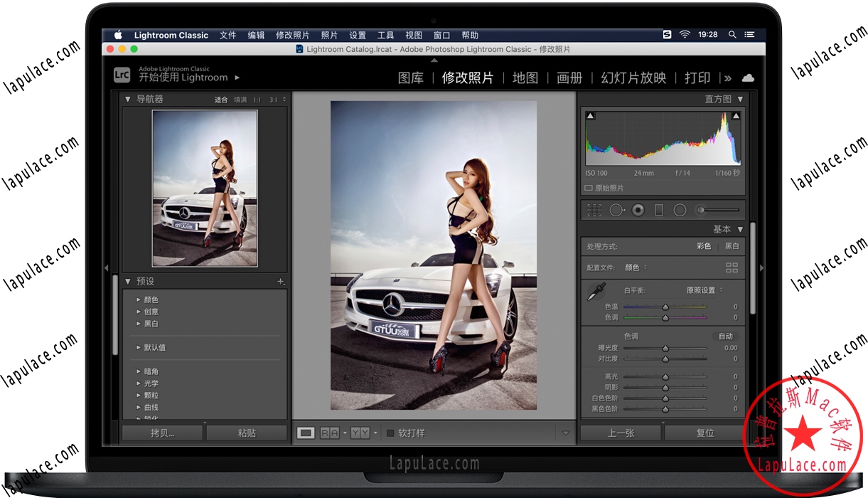Check the 原始照片 option under the histogram
This screenshot has width=868, height=498.
point(586,188)
